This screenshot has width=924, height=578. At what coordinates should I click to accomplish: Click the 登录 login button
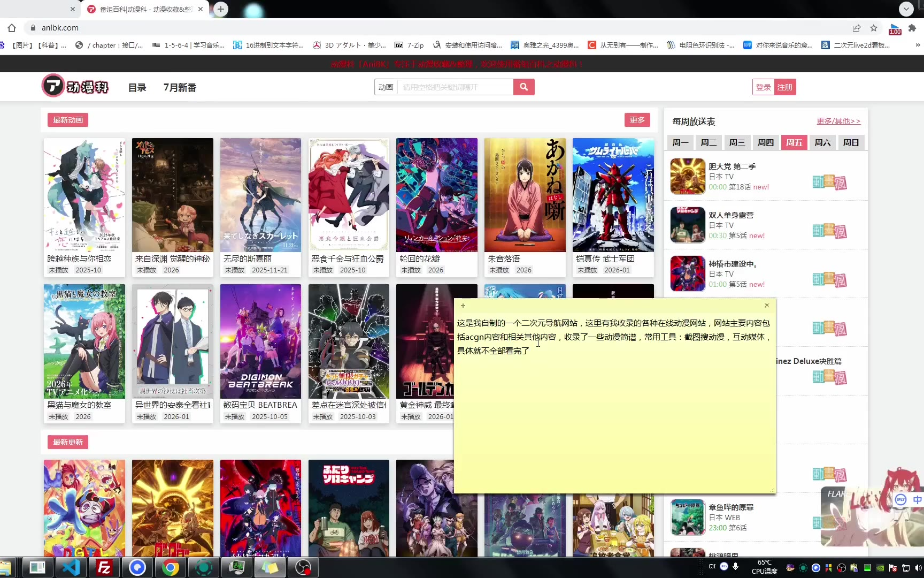tap(763, 87)
